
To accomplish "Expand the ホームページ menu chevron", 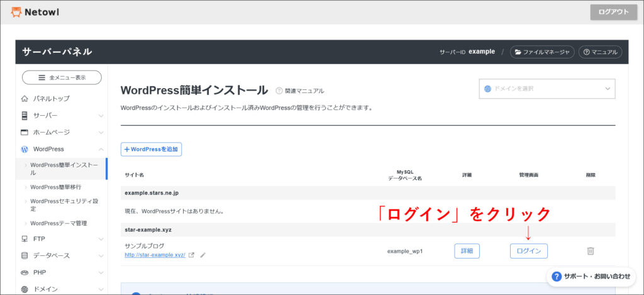I will [x=101, y=133].
